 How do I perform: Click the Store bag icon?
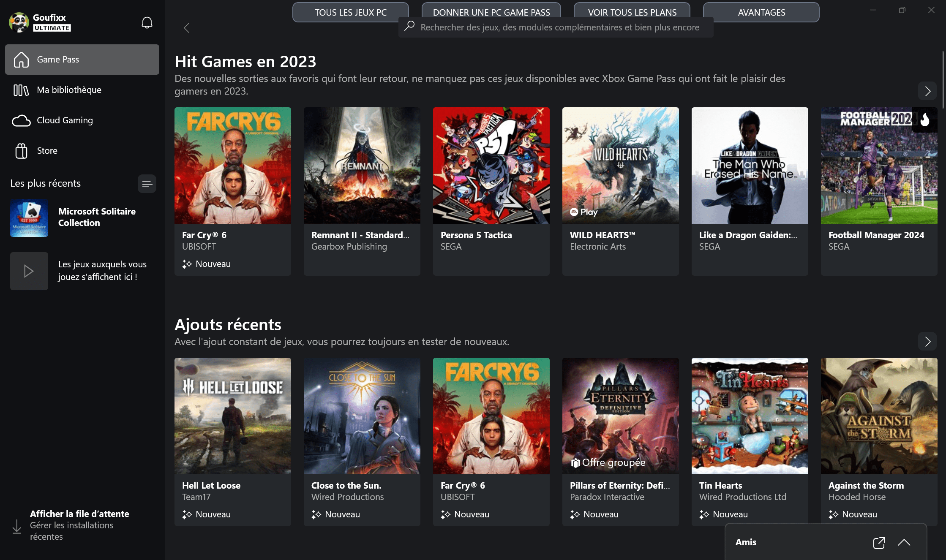tap(21, 151)
